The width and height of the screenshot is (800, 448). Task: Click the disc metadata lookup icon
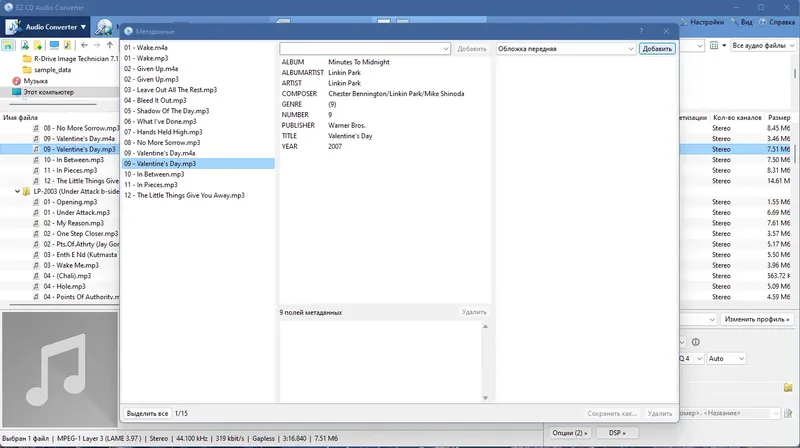pyautogui.click(x=104, y=27)
